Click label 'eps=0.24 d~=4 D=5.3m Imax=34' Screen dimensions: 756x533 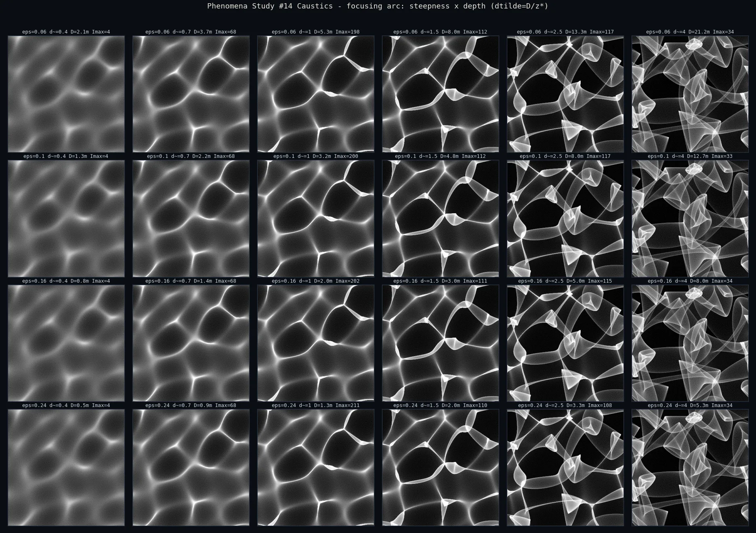(x=690, y=405)
